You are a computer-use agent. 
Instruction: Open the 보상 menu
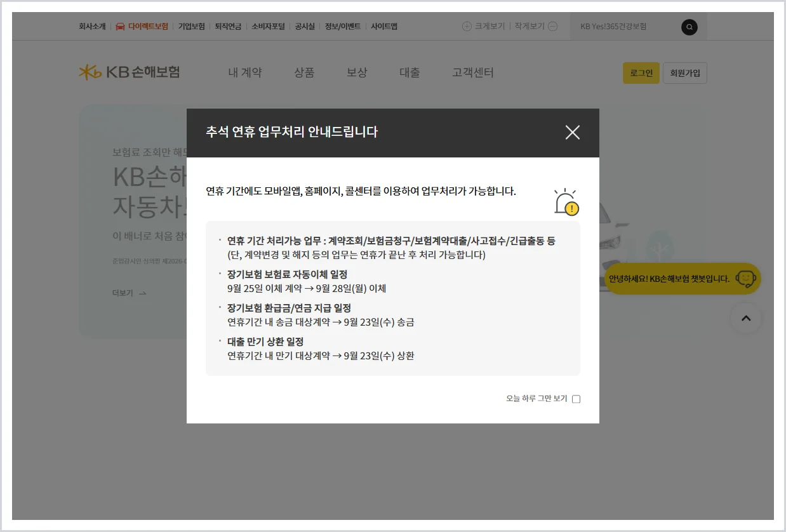[357, 73]
